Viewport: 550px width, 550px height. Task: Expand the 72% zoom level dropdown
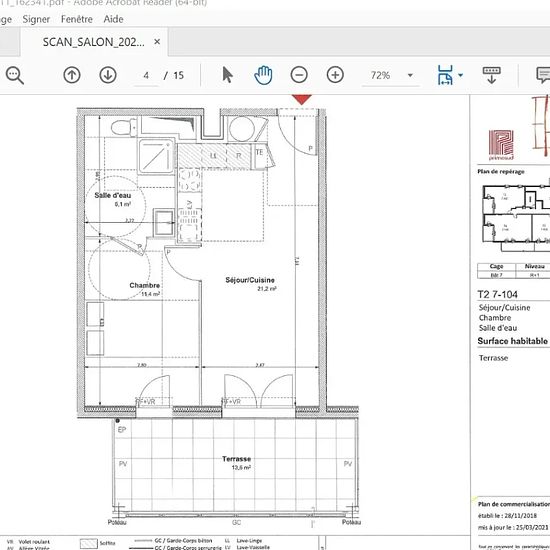[x=410, y=75]
